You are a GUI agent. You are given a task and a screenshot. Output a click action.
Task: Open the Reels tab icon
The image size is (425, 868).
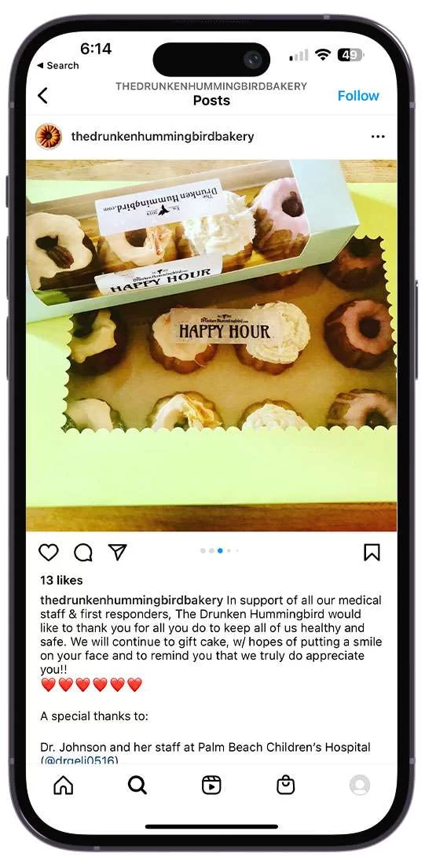pos(211,785)
